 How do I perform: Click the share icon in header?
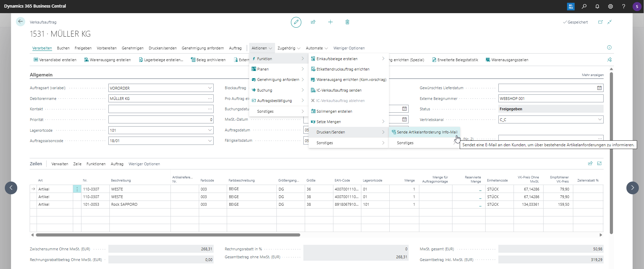pos(313,22)
